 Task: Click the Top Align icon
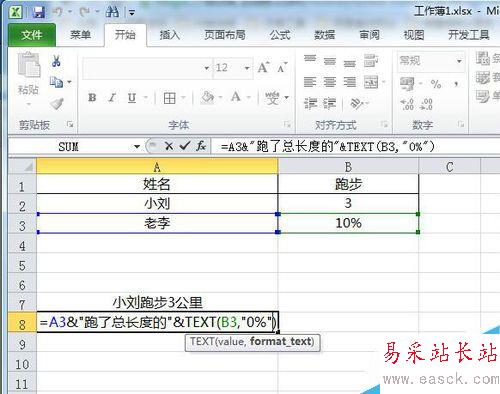click(x=310, y=60)
